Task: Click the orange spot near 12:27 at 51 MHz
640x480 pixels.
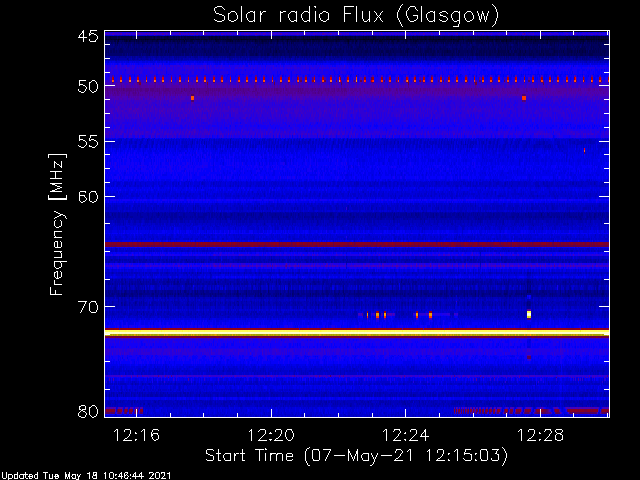Action: click(x=524, y=98)
